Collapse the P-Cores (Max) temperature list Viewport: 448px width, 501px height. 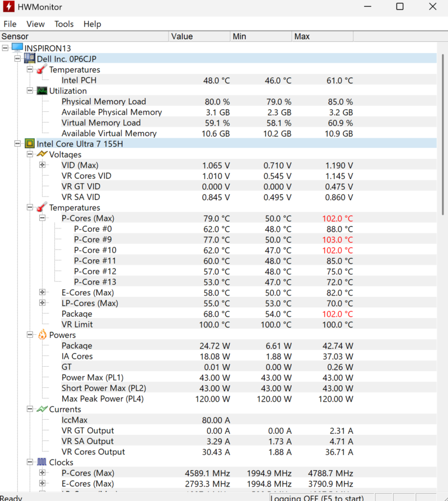(42, 218)
